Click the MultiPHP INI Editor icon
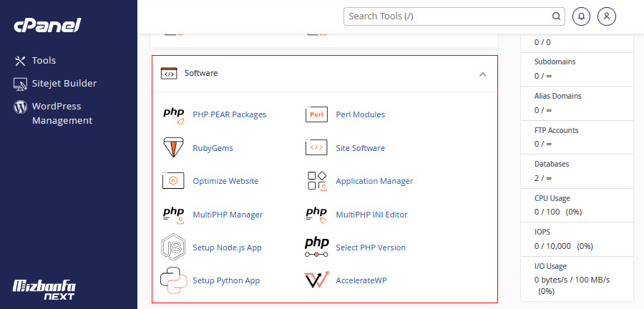 tap(316, 215)
